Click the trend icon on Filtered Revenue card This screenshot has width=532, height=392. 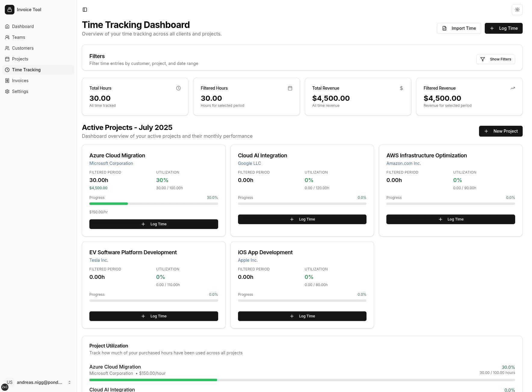coord(513,88)
